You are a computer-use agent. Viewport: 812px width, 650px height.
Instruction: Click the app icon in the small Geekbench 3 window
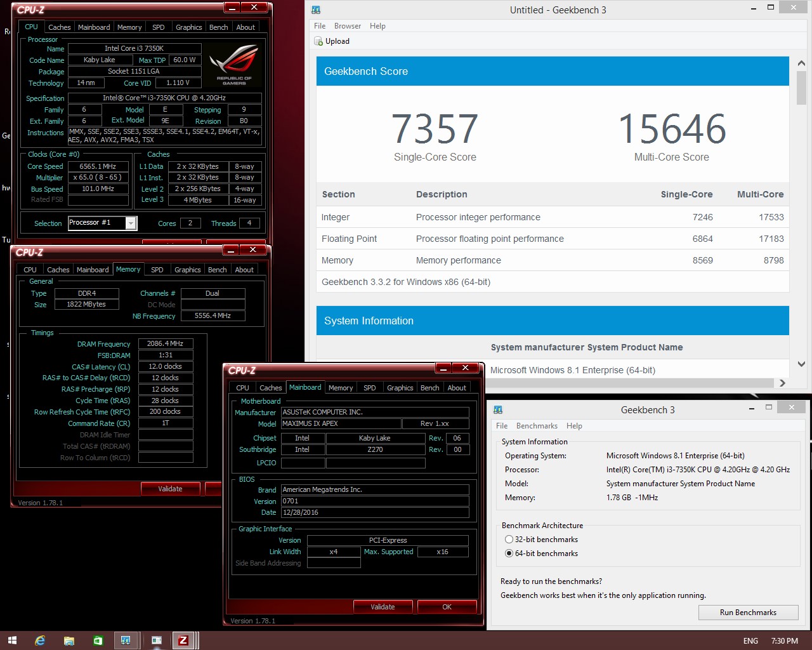[498, 410]
